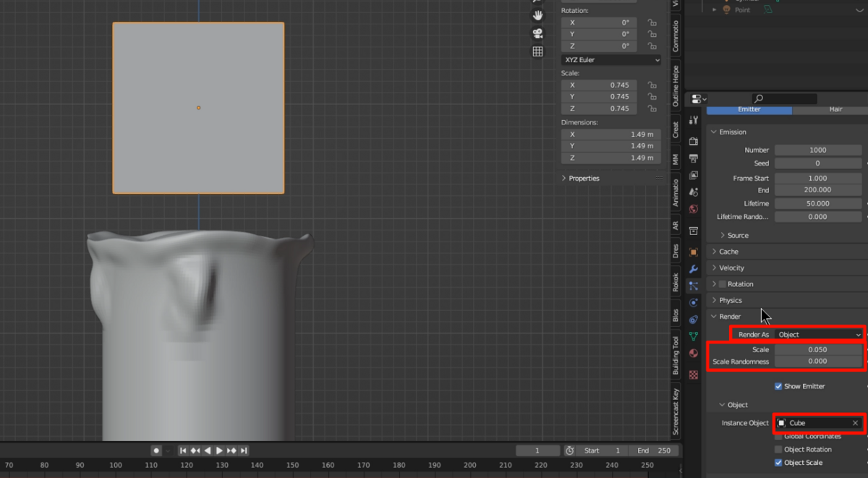Image resolution: width=868 pixels, height=478 pixels.
Task: Open the XYZ Euler rotation mode dropdown
Action: tap(611, 60)
